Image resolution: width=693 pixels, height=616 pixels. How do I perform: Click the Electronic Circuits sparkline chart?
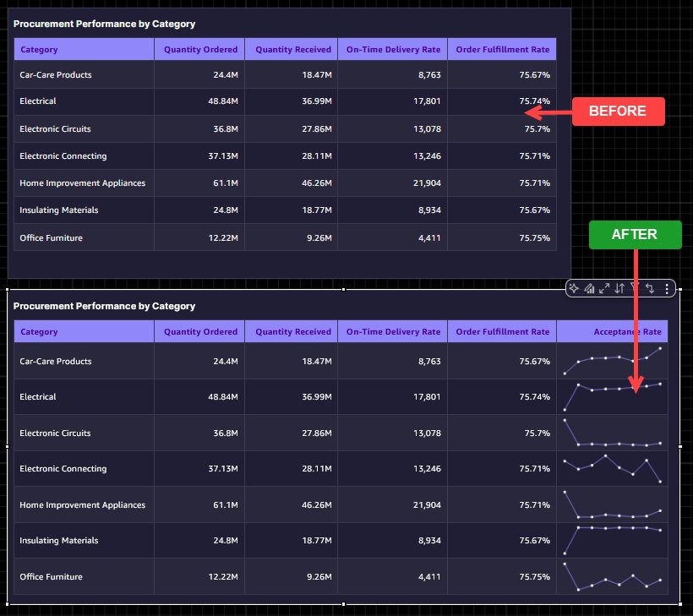(x=612, y=433)
